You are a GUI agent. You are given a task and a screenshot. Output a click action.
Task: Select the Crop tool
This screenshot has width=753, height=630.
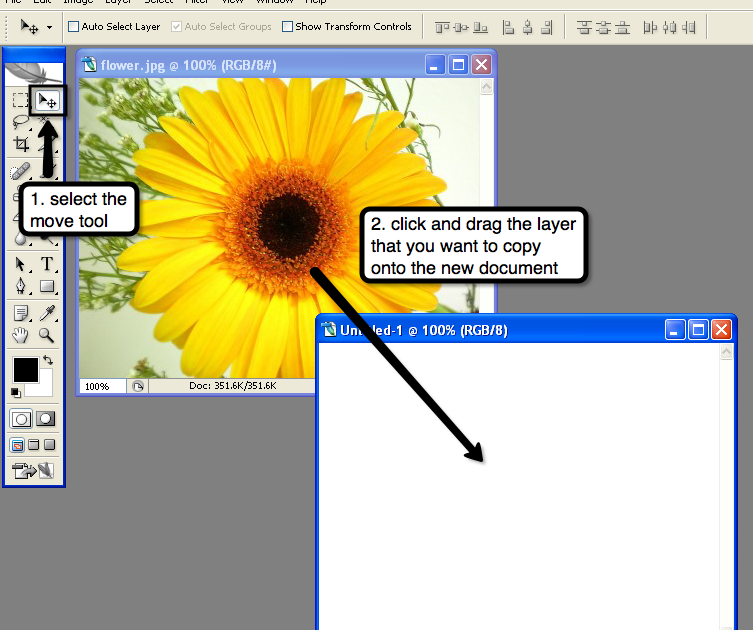(21, 144)
